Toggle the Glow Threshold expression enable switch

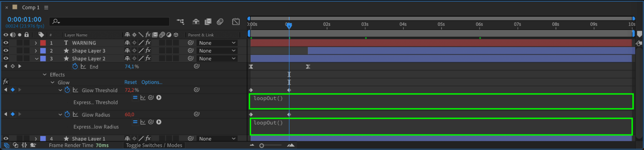coord(135,98)
